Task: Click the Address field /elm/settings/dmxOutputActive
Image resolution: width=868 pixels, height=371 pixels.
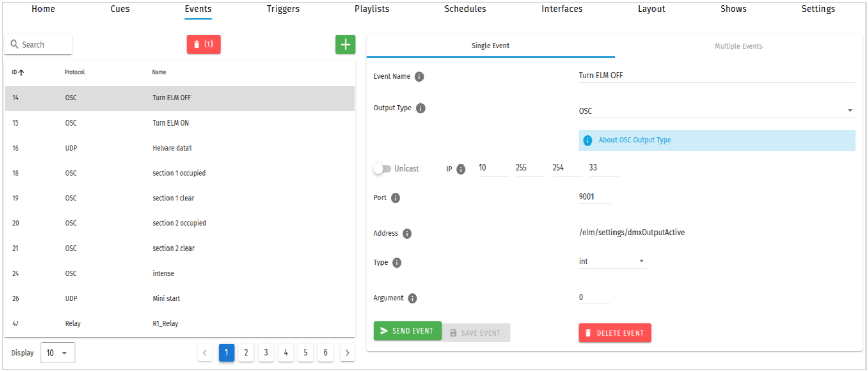Action: click(x=717, y=233)
